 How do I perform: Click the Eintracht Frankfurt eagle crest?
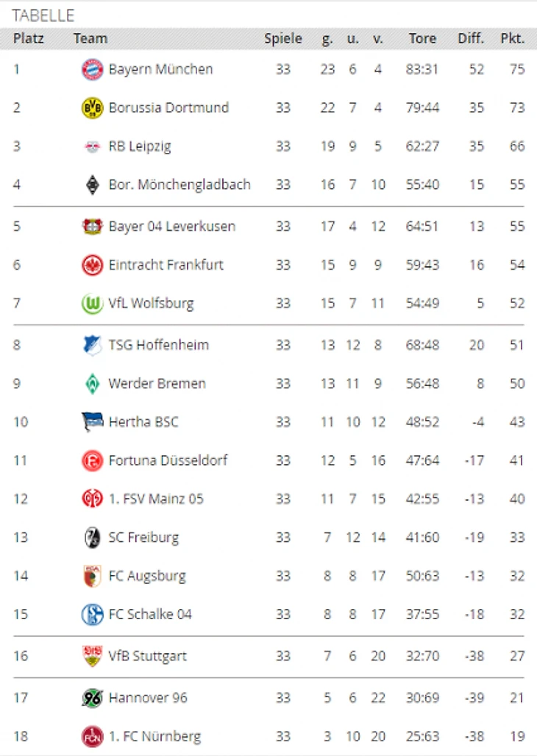[x=92, y=265]
